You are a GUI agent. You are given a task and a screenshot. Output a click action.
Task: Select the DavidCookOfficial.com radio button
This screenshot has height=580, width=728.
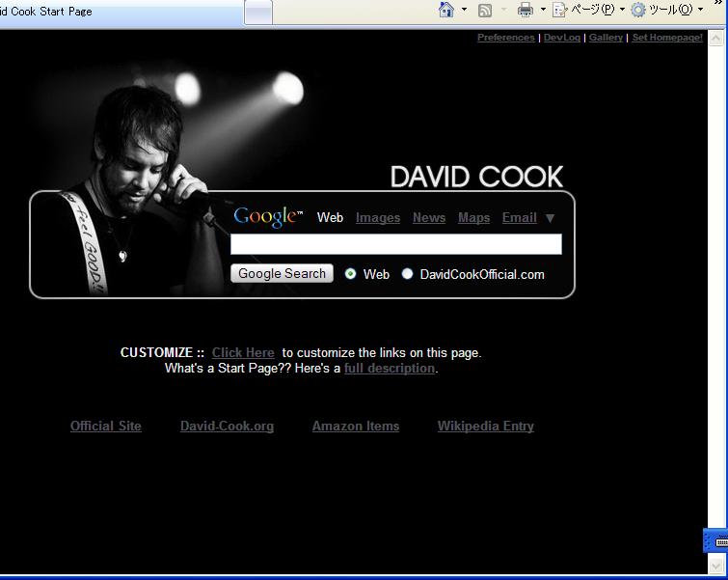407,274
